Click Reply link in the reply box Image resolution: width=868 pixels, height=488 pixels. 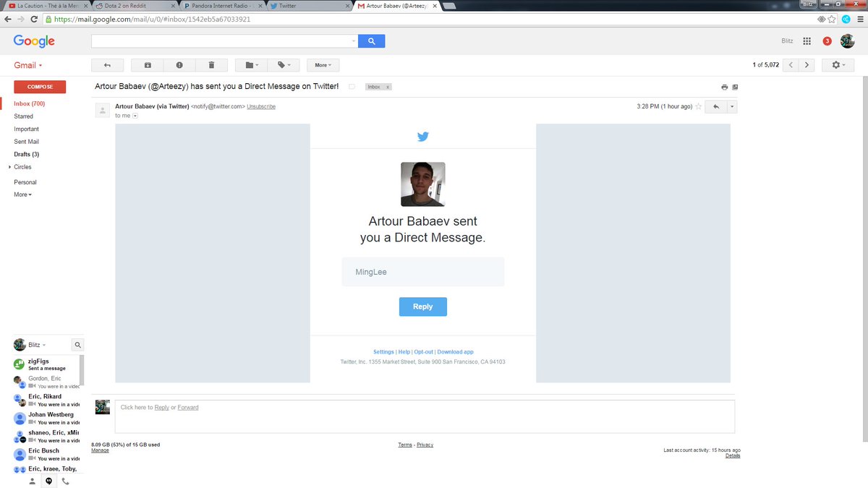pyautogui.click(x=162, y=408)
